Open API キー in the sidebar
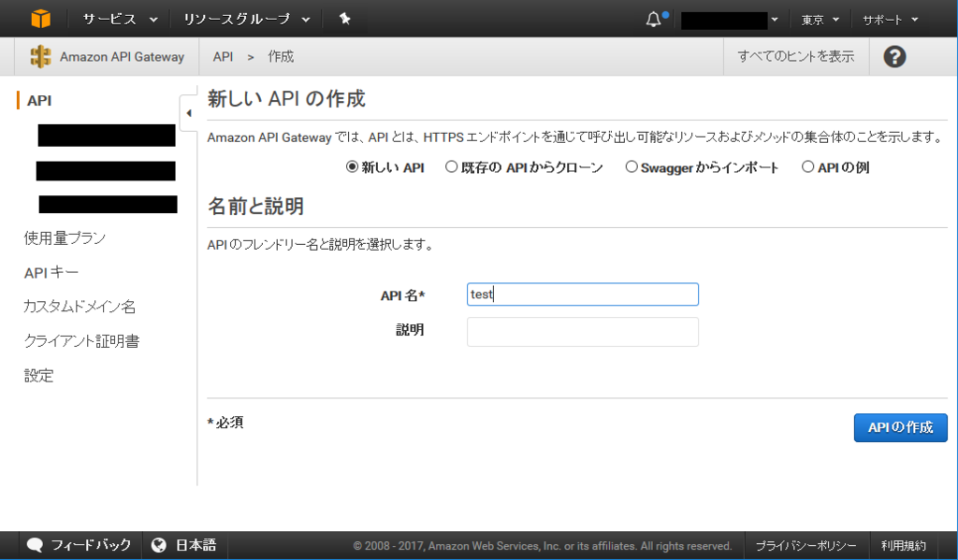Screen dimensions: 958x560 tap(51, 272)
